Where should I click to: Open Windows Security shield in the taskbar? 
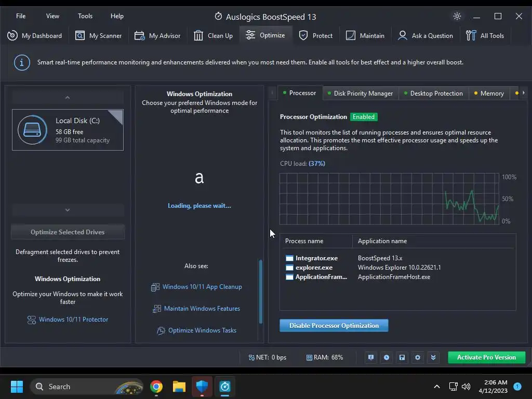pos(202,387)
